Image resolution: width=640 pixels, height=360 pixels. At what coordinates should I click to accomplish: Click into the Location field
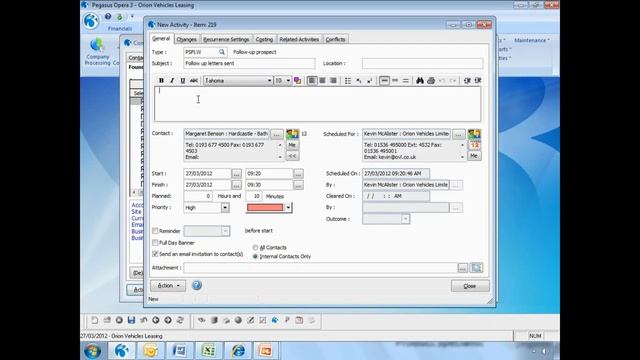point(422,63)
